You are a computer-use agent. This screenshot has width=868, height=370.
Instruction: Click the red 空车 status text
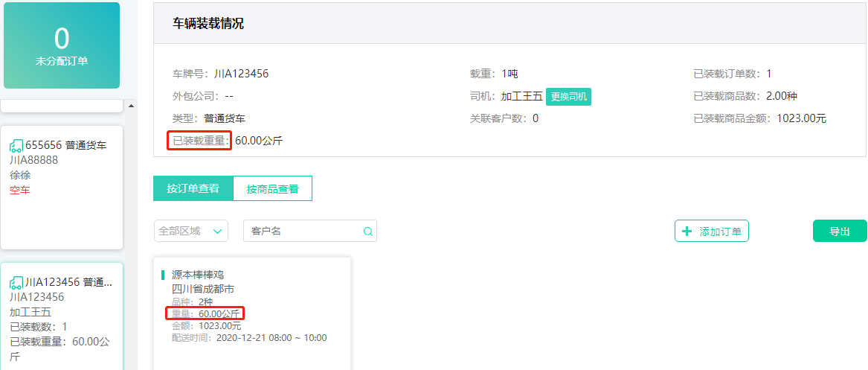point(20,190)
